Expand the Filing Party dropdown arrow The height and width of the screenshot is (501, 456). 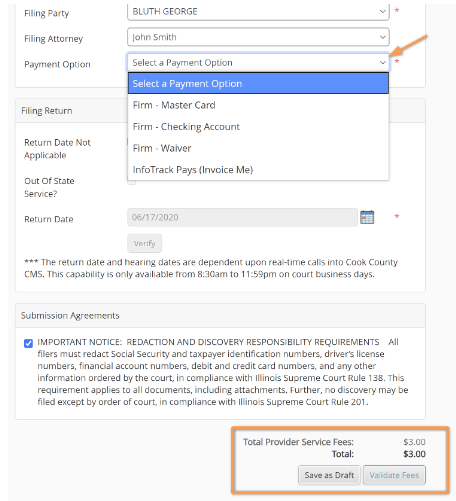[382, 12]
